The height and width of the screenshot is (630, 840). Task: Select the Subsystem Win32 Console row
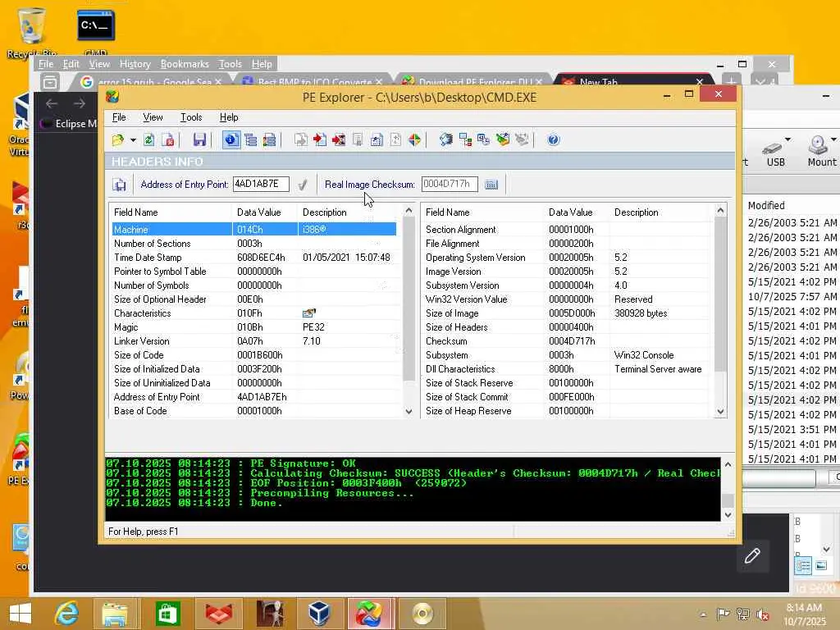568,354
